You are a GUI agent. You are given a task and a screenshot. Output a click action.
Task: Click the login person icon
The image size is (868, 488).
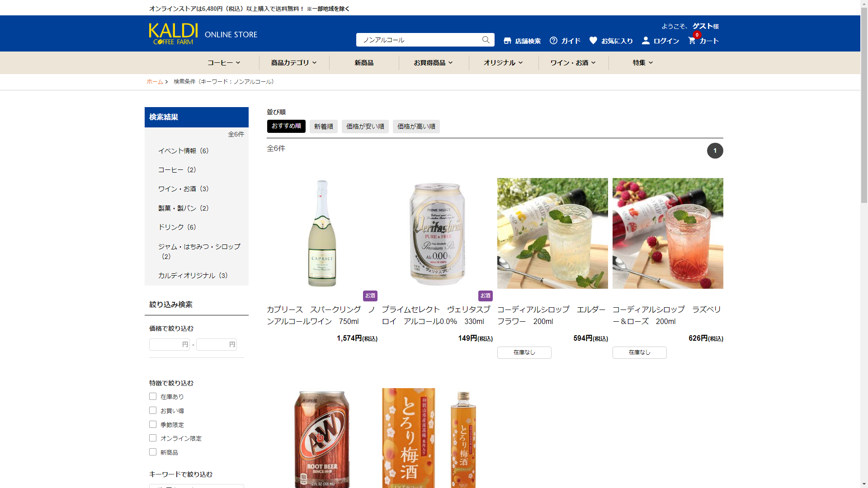646,41
